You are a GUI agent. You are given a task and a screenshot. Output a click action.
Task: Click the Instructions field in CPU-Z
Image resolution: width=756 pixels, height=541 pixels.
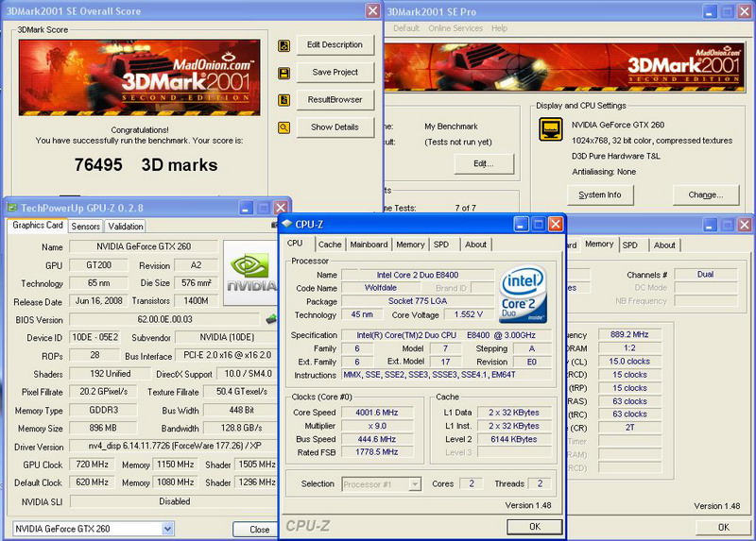coord(446,375)
